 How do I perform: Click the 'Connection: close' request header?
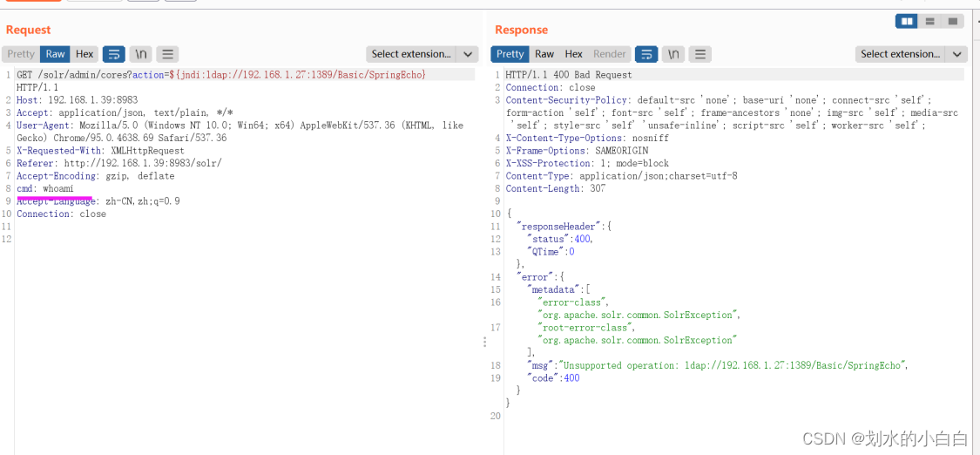(61, 214)
